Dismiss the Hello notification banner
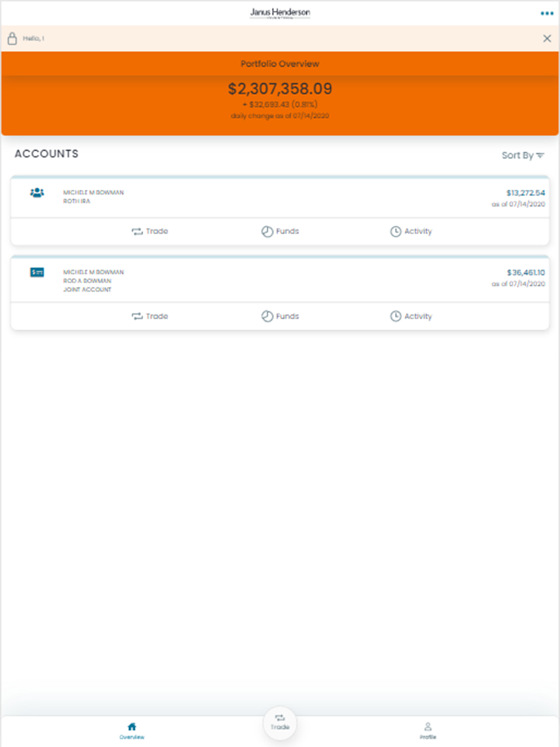This screenshot has width=560, height=747. pos(547,38)
